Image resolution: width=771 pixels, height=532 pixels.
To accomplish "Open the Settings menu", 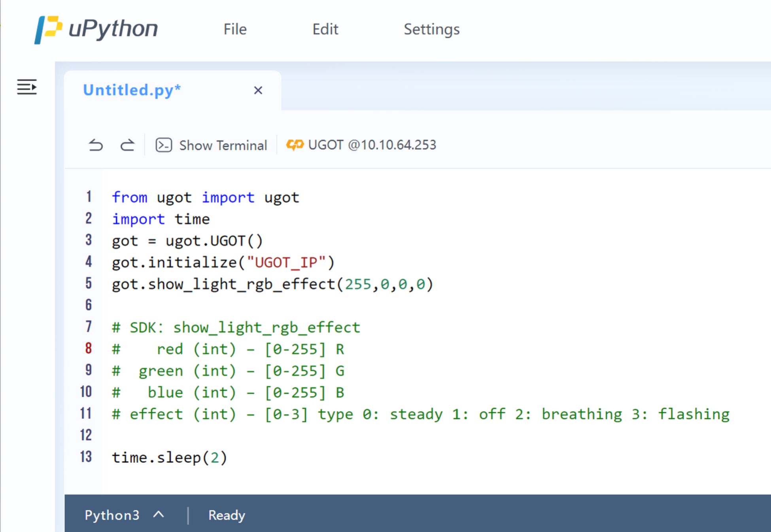I will (x=431, y=29).
